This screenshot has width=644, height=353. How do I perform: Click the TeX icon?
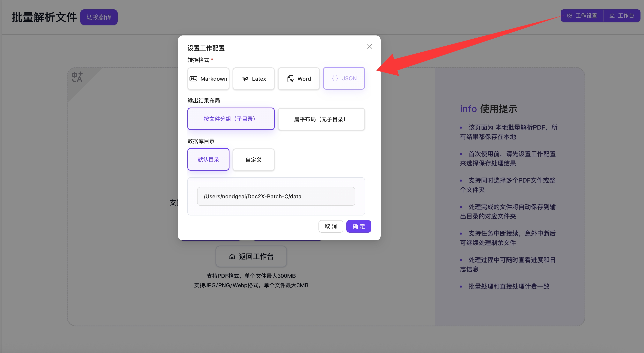pos(245,79)
